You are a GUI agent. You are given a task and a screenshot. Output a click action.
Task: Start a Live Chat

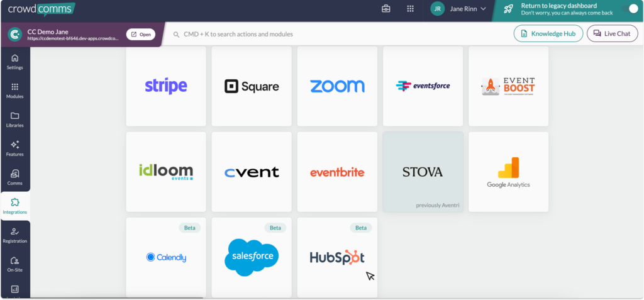pos(612,34)
